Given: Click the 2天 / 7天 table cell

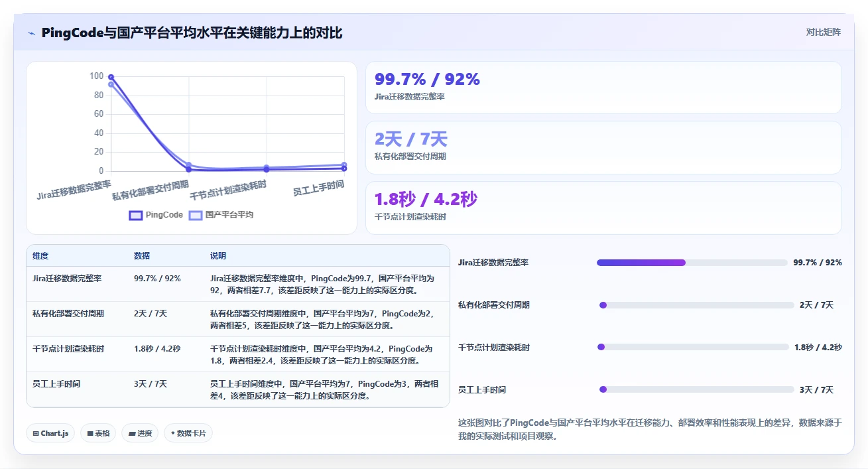Looking at the screenshot, I should tap(151, 314).
